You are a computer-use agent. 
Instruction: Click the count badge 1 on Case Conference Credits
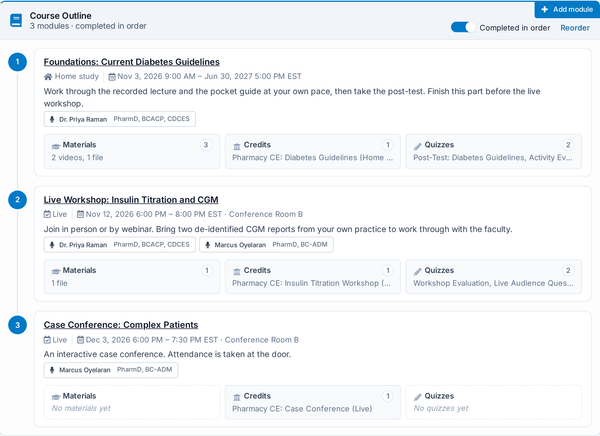(388, 396)
